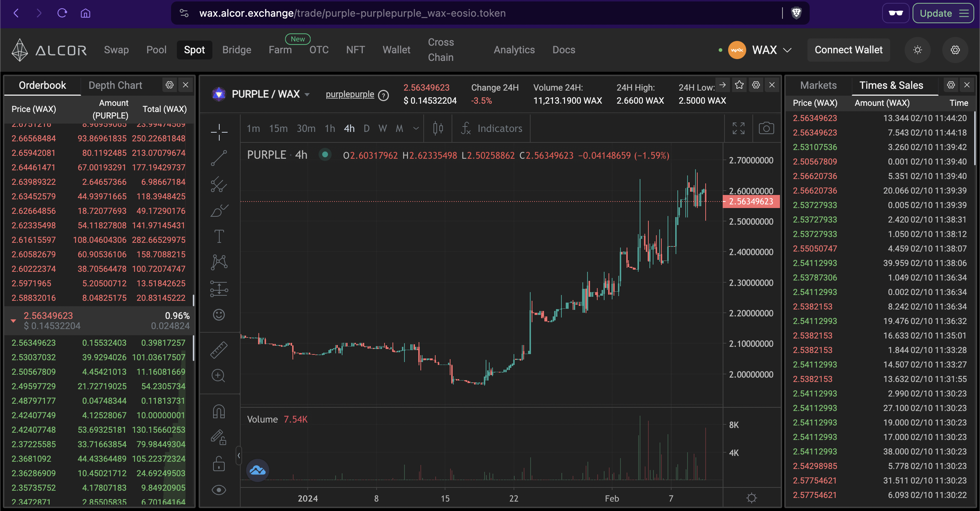Click the browser address bar URL
980x511 pixels.
[x=352, y=13]
